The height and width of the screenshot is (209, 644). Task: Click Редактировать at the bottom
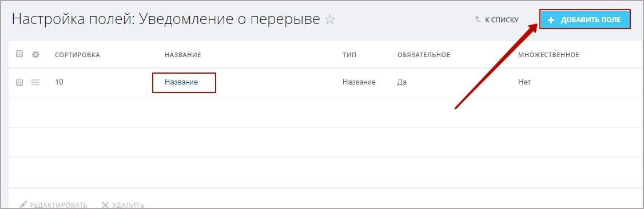58,205
